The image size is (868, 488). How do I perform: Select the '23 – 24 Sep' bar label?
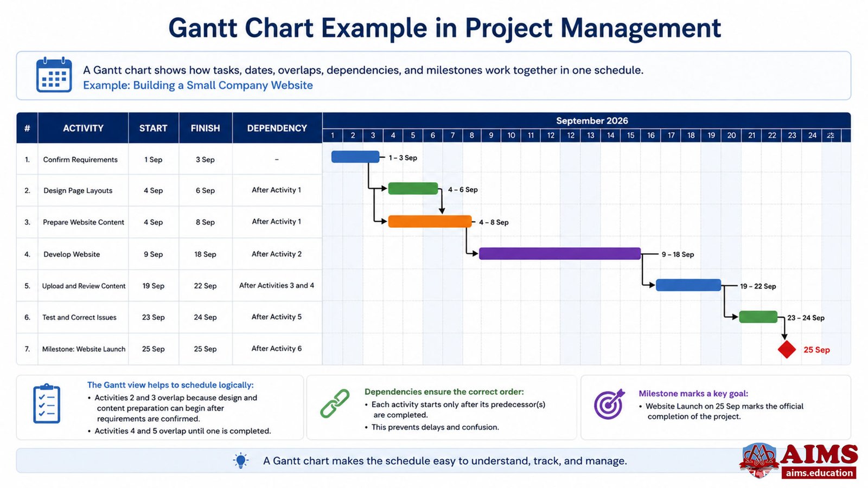806,318
